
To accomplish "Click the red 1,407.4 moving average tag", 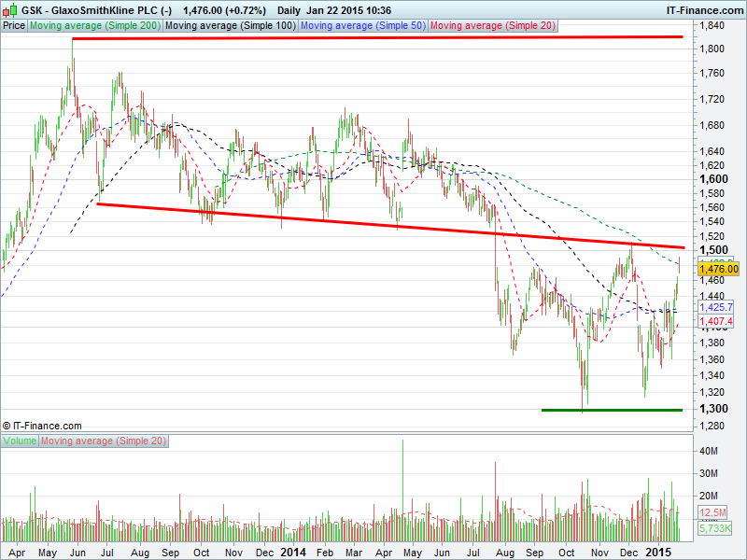I will point(715,321).
